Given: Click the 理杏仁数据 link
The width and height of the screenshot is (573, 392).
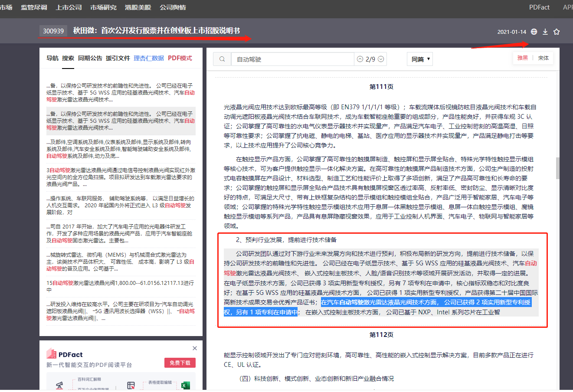Looking at the screenshot, I should tap(149, 58).
